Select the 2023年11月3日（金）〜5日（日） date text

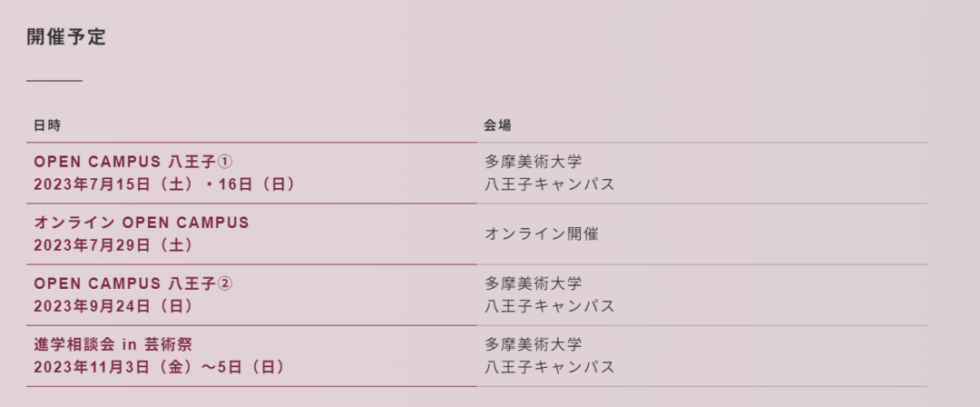pos(160,367)
